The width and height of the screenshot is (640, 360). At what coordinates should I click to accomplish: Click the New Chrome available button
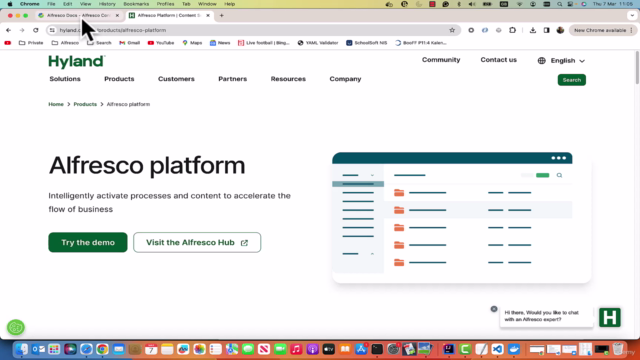(602, 30)
